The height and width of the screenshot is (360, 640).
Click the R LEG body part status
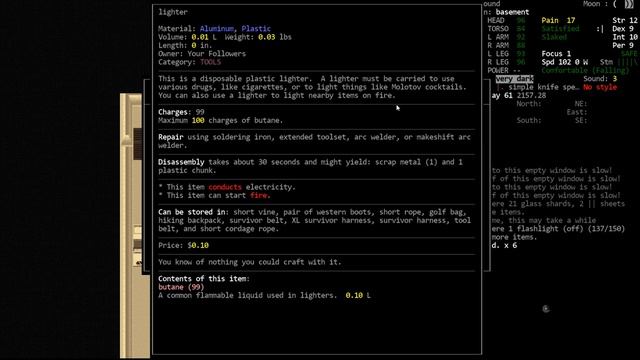(x=506, y=62)
